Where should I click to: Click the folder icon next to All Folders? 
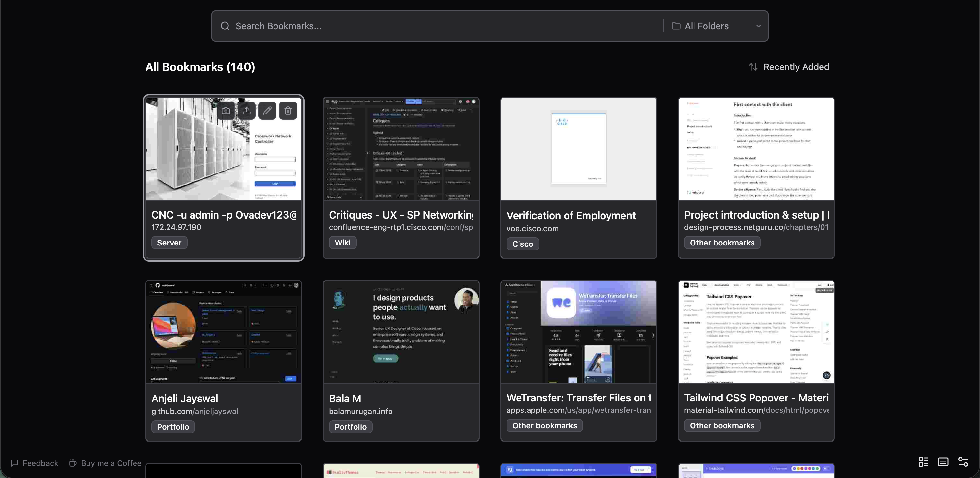[x=676, y=26]
